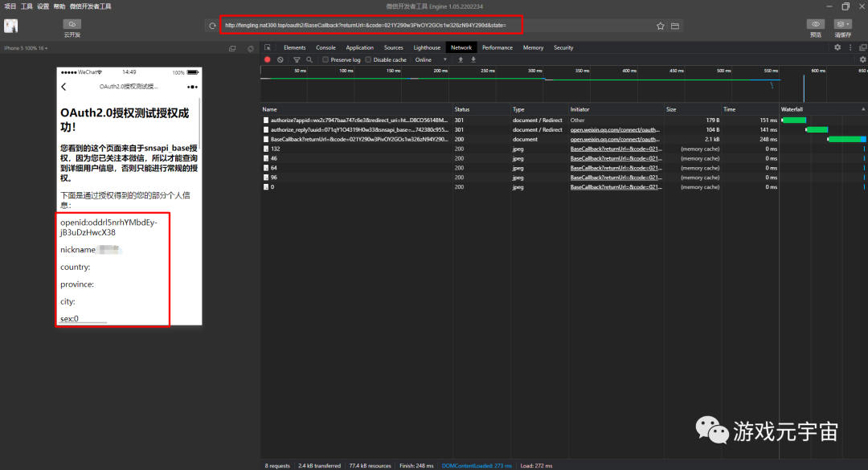Sort requests by the Initiator column
The height and width of the screenshot is (470, 868).
pyautogui.click(x=616, y=109)
